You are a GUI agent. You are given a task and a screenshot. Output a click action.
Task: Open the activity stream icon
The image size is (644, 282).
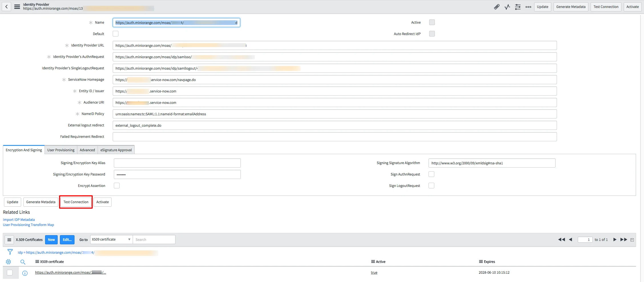click(x=507, y=7)
